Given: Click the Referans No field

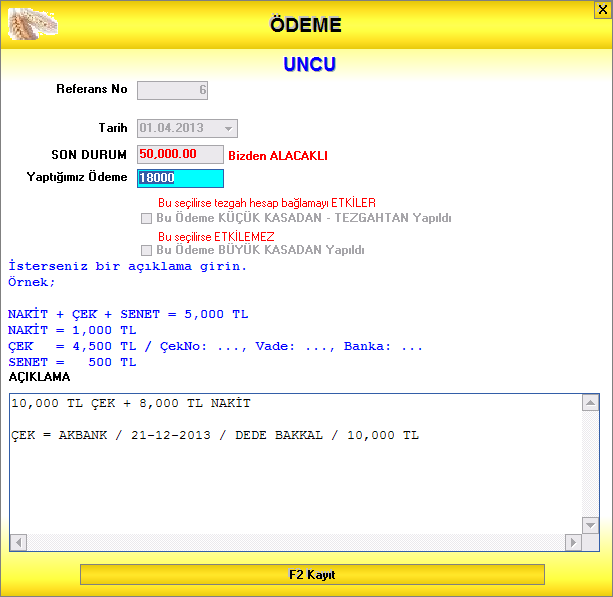Looking at the screenshot, I should pyautogui.click(x=172, y=90).
